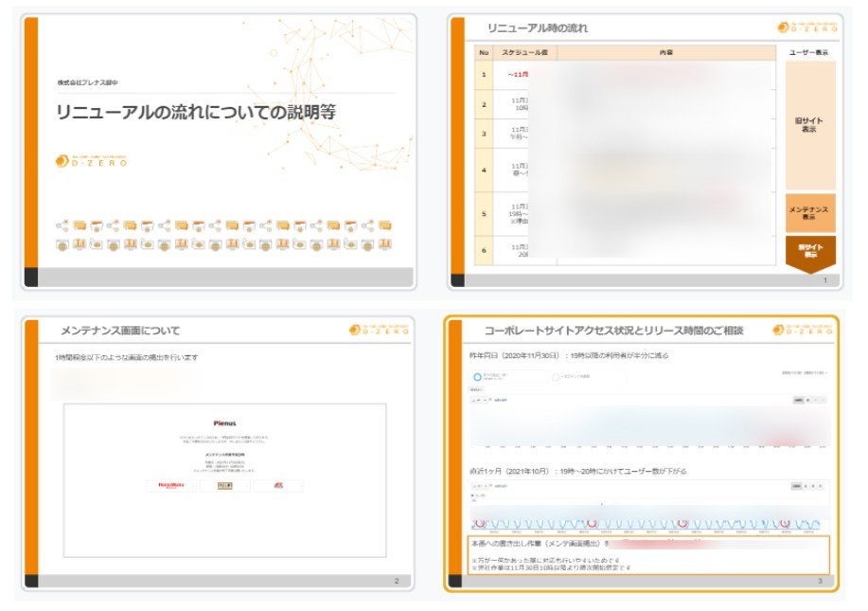
Task: Click the middle brand logo under Plenus
Action: tap(225, 485)
